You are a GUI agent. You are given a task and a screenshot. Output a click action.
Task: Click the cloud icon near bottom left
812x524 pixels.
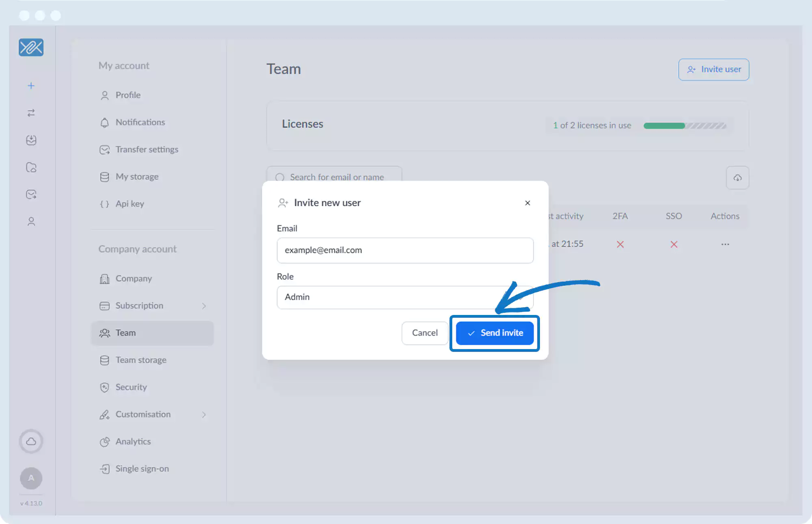31,441
